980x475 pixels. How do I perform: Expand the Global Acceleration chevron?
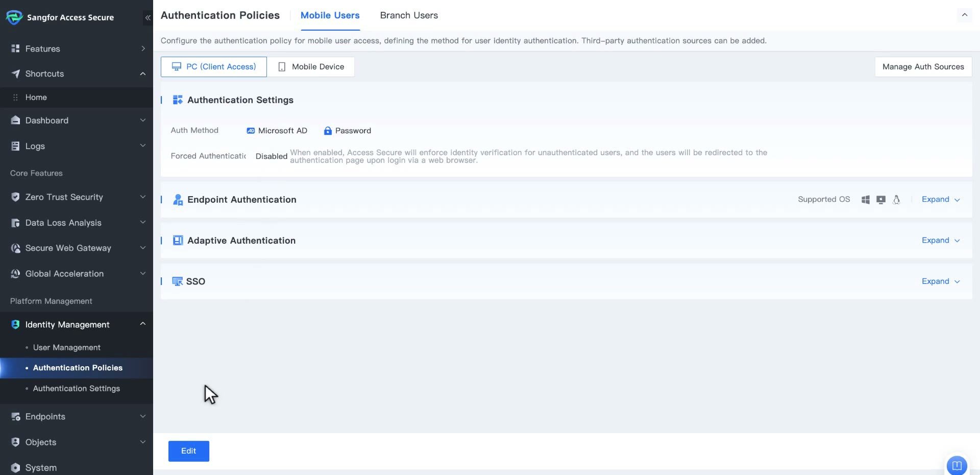143,273
